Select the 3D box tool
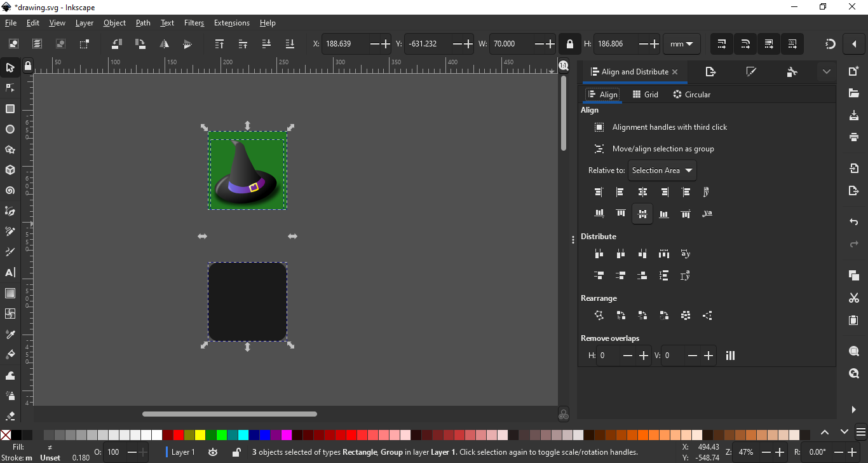Image resolution: width=868 pixels, height=463 pixels. point(10,170)
